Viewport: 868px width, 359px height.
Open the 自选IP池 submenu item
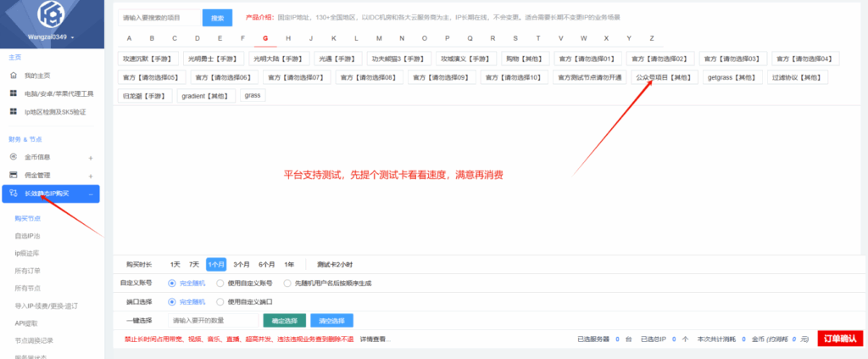27,236
